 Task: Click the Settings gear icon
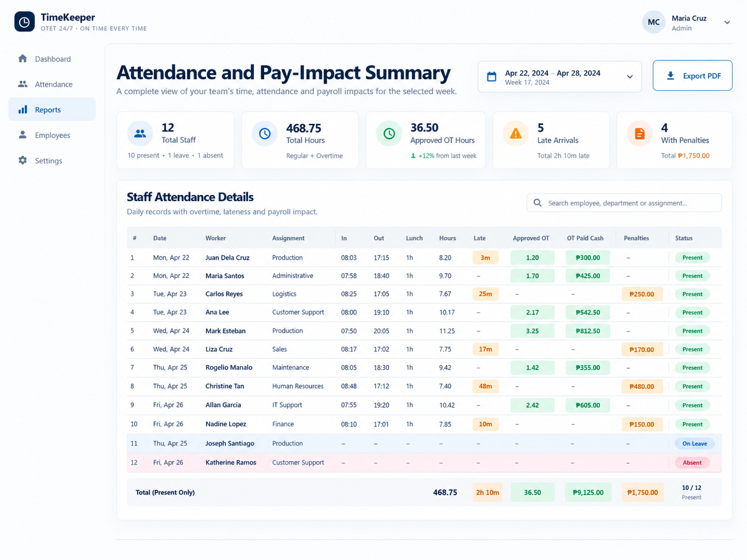(23, 160)
